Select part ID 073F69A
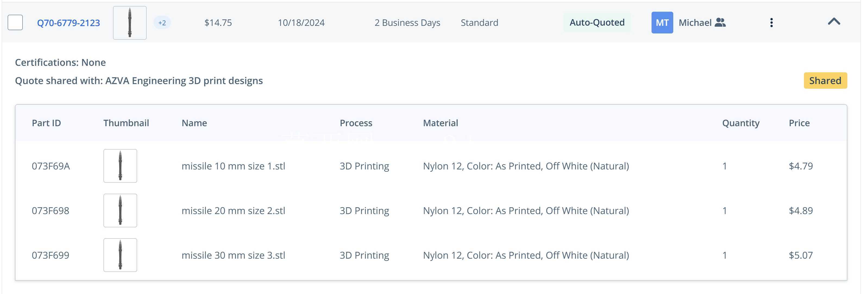This screenshot has width=868, height=294. [x=51, y=166]
